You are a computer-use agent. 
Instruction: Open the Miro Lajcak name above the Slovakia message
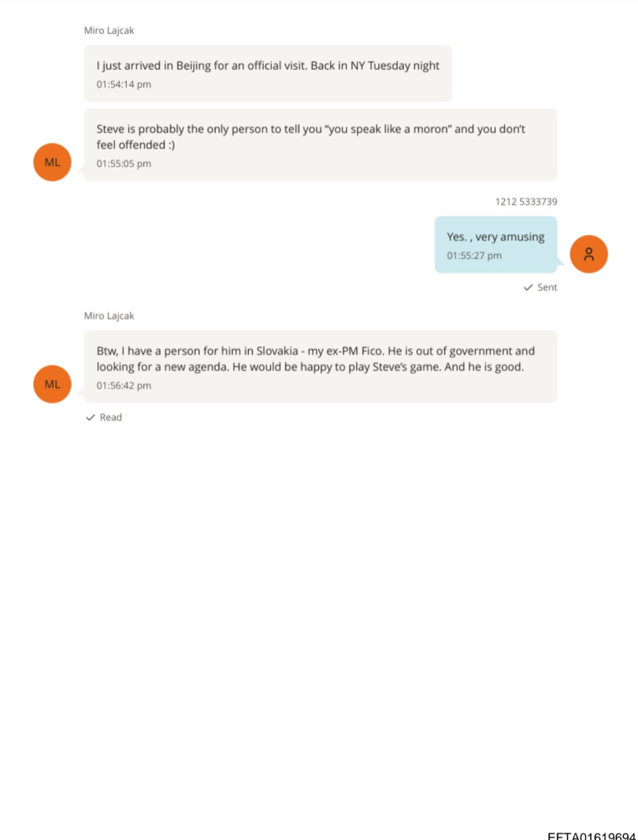pyautogui.click(x=109, y=316)
